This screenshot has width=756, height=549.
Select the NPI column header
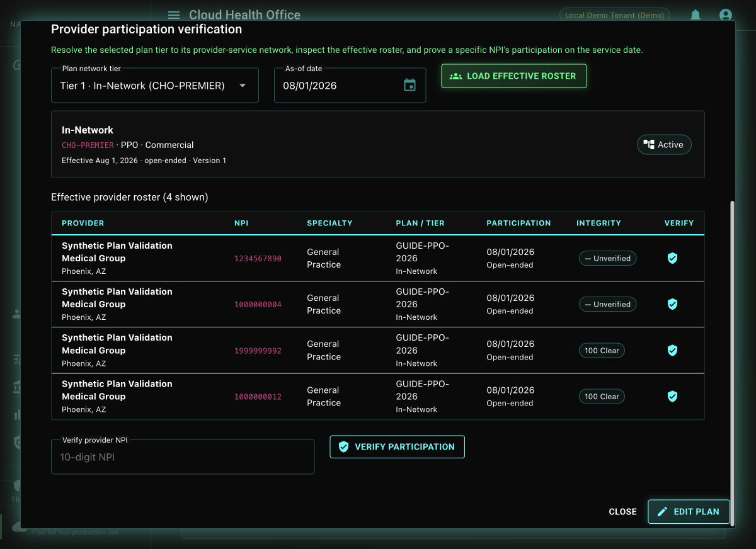coord(241,223)
